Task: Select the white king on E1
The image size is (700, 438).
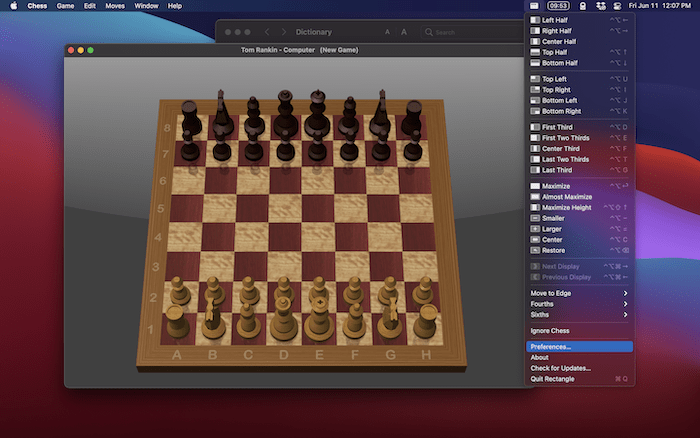Action: coord(319,313)
